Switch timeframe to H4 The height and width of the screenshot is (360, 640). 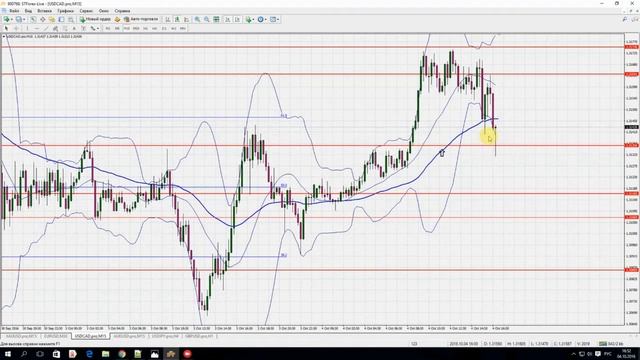click(x=155, y=29)
